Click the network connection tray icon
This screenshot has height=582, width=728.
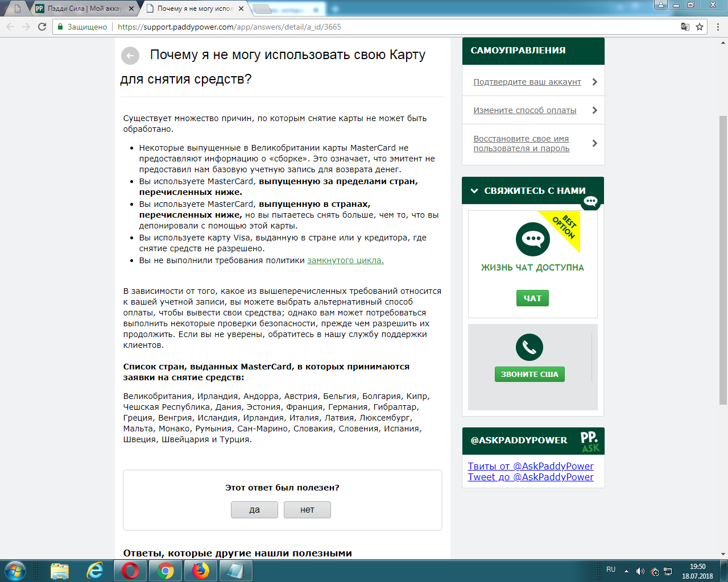coord(668,571)
